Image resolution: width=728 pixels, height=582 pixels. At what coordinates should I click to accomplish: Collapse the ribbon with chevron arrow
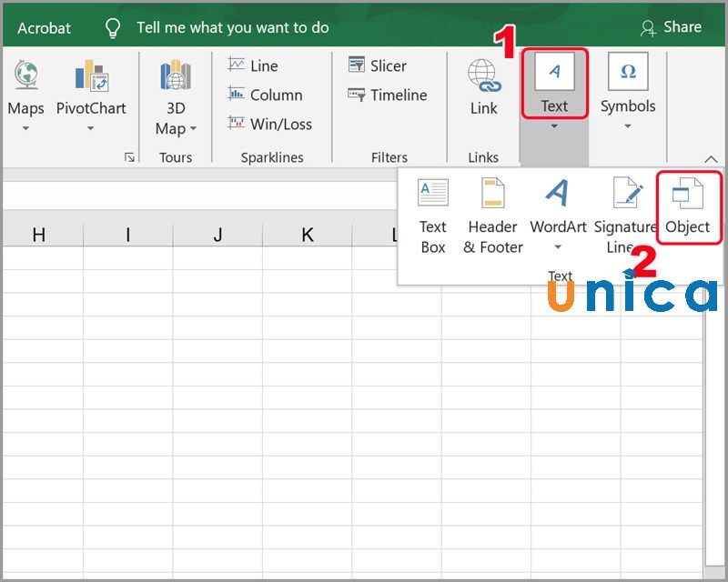pos(713,159)
